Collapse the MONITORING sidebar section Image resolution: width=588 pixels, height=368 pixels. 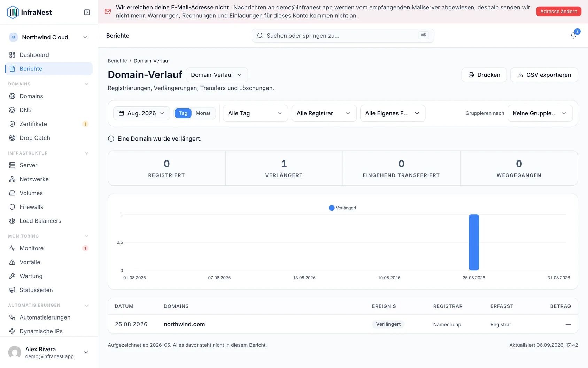(x=86, y=236)
